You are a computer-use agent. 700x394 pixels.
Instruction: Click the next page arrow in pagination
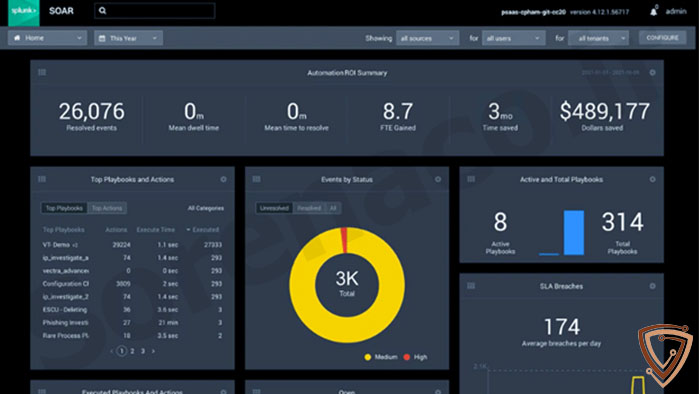153,351
